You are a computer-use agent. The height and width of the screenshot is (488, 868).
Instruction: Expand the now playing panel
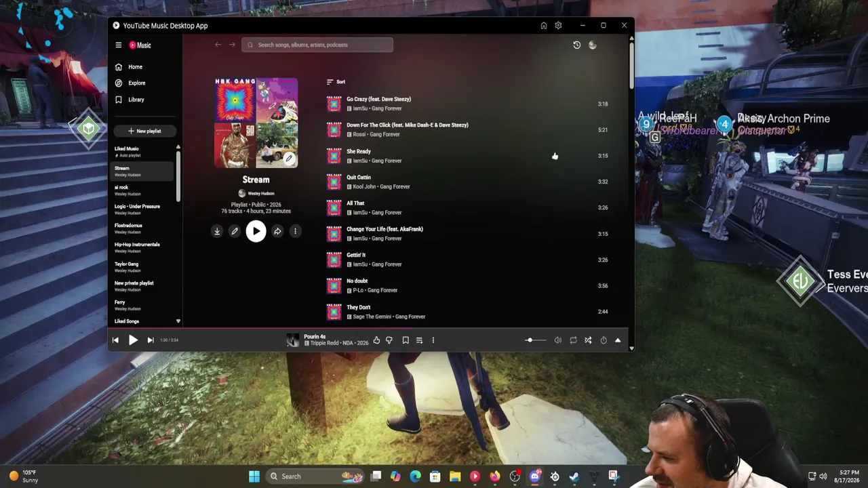[x=618, y=340]
